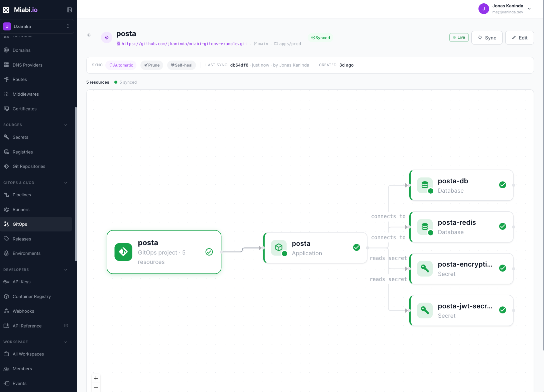Open Pipelines in the sidebar
The width and height of the screenshot is (544, 392).
[36, 195]
